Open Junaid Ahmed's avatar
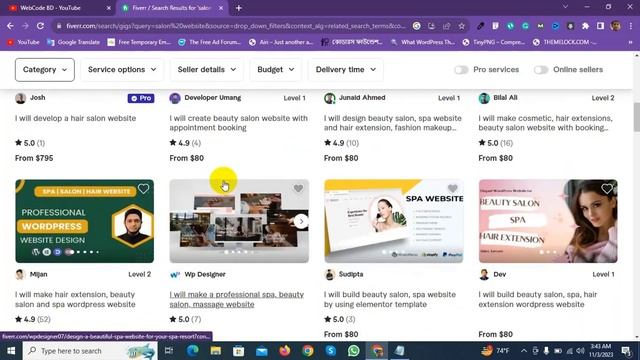The width and height of the screenshot is (640, 360). click(329, 98)
